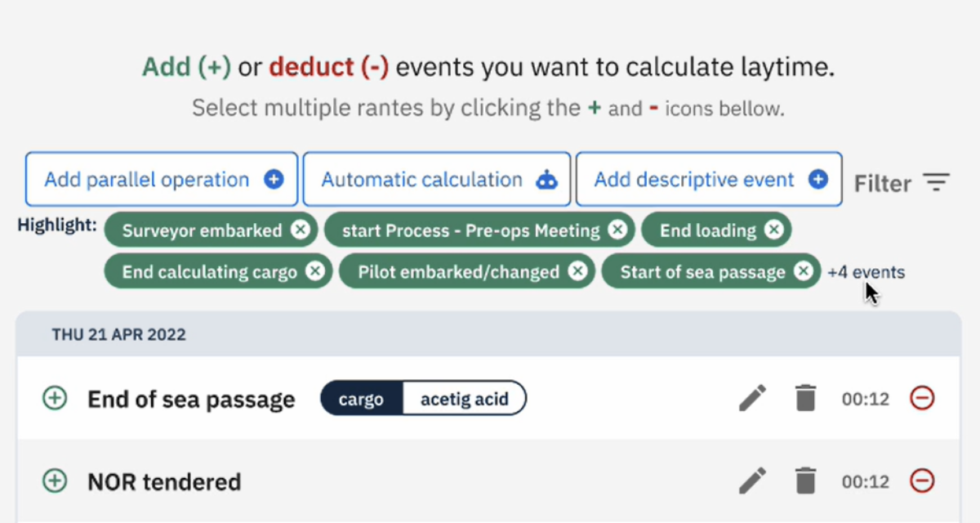The width and height of the screenshot is (980, 523).
Task: Edit the End of sea passage event
Action: click(x=752, y=399)
